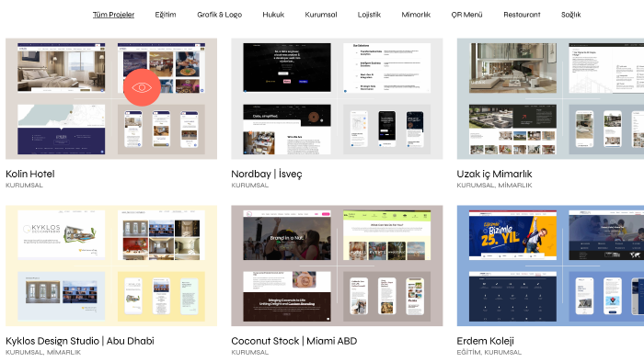Open the QR Menü category

pos(466,15)
